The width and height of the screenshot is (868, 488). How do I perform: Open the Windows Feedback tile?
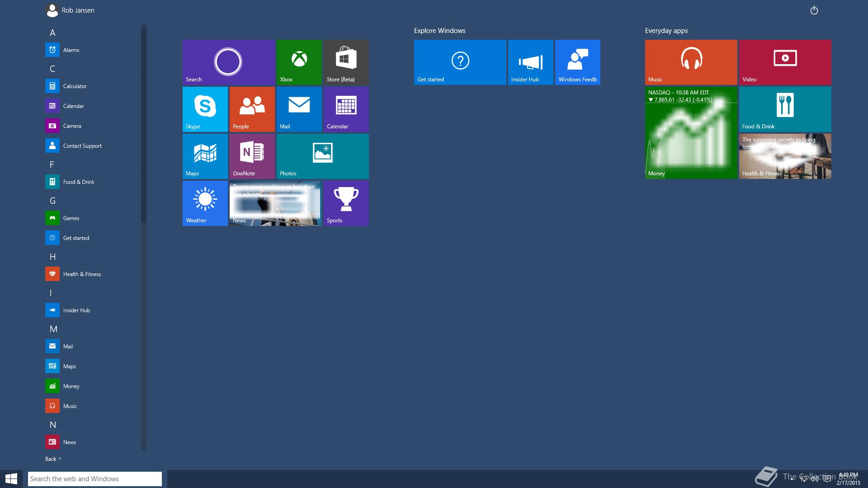pyautogui.click(x=578, y=62)
